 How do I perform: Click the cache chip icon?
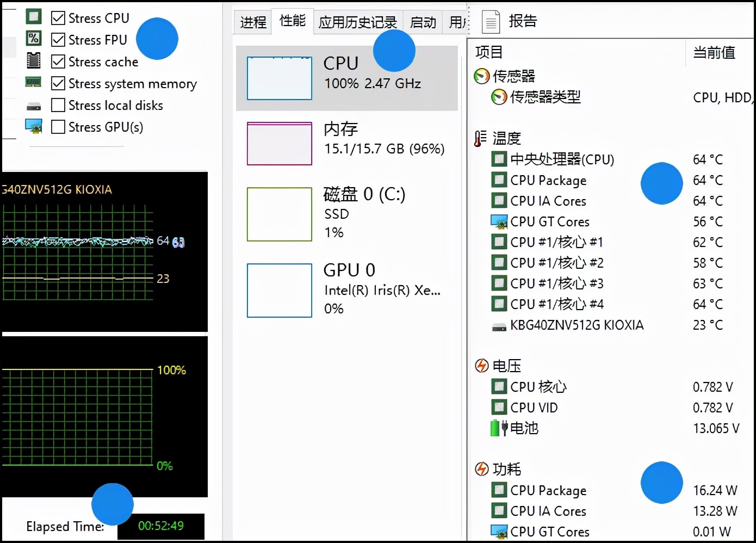click(34, 60)
